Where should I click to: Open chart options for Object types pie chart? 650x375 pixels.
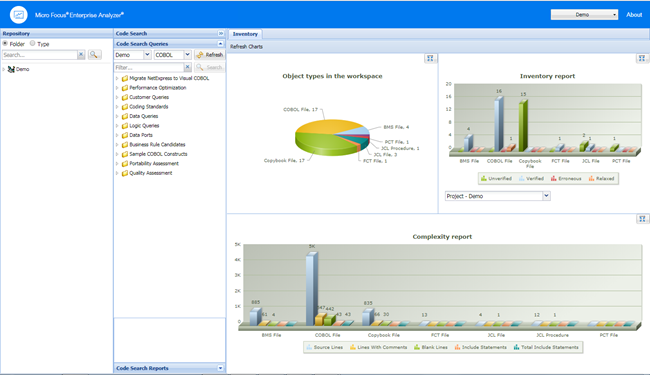coord(430,58)
